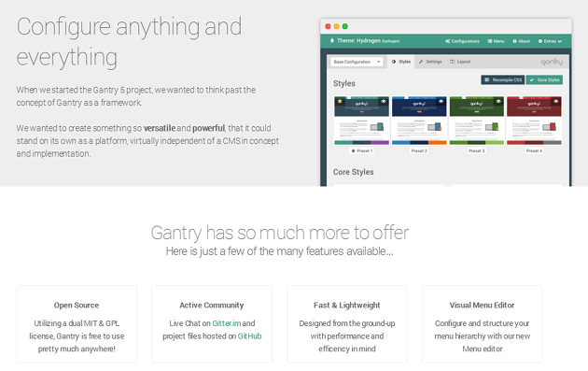Click the bold word "versatile"
The image size is (588, 371).
[160, 128]
